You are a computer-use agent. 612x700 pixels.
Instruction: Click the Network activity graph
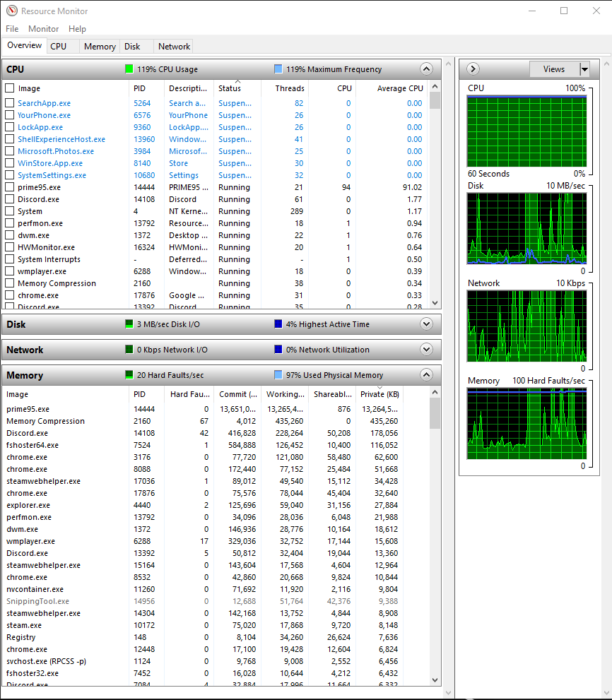click(x=526, y=326)
